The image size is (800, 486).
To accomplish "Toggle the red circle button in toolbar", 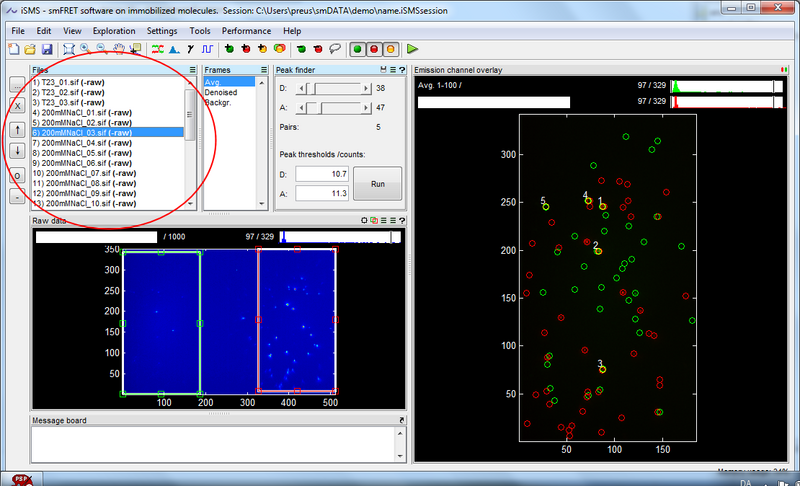I will (x=374, y=48).
